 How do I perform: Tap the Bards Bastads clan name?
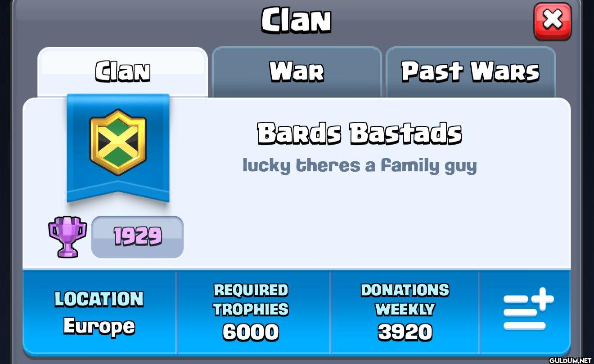pyautogui.click(x=360, y=133)
